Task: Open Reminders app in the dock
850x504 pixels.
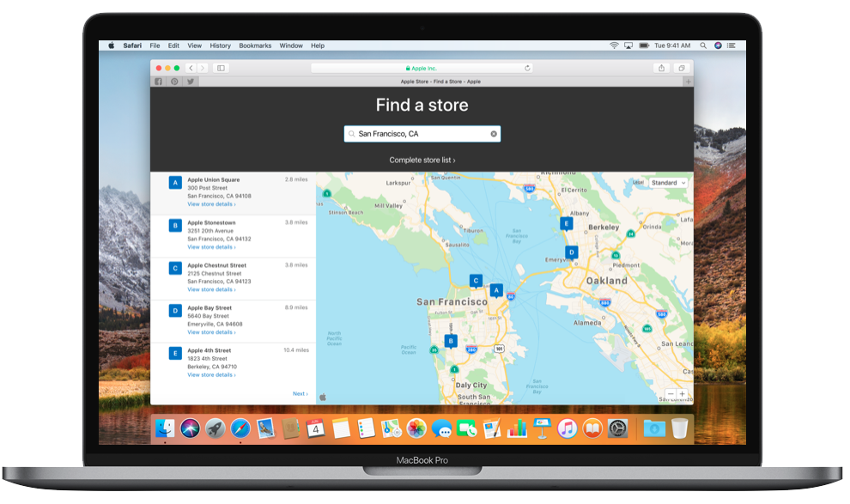Action: click(367, 428)
